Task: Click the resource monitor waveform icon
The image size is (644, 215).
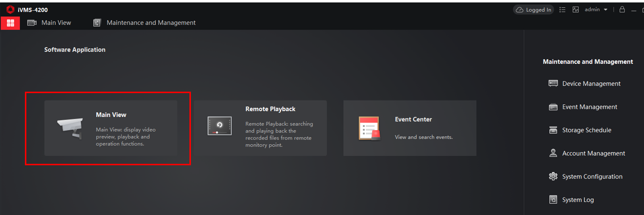Action: pos(576,10)
